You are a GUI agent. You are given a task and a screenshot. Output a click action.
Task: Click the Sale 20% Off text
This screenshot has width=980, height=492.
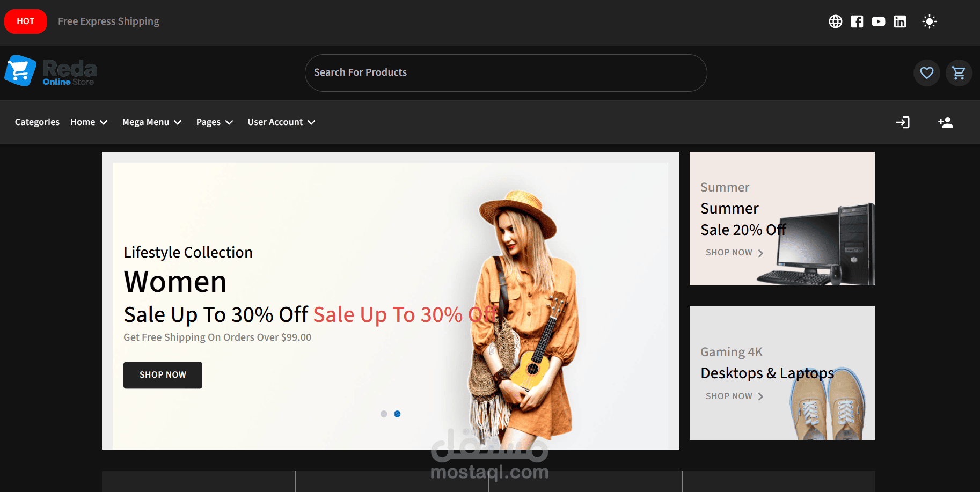point(743,230)
